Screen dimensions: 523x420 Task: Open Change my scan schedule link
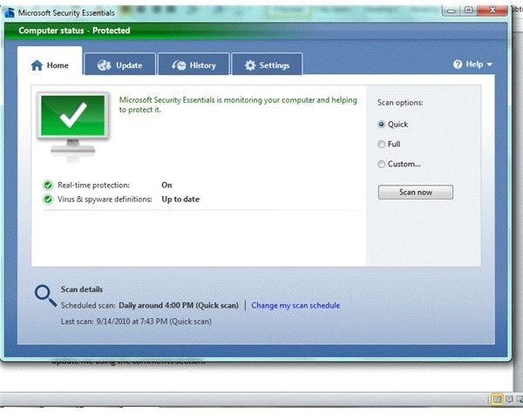pos(295,305)
